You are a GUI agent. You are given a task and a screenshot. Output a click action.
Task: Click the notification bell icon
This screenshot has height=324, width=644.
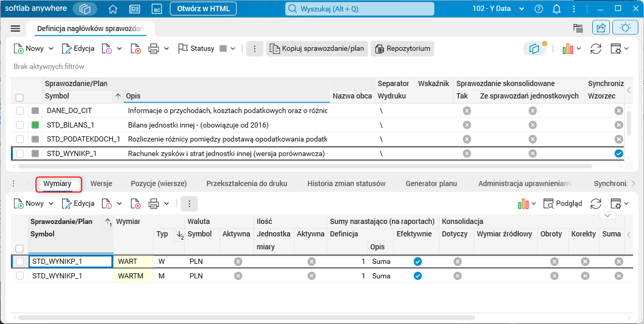click(557, 9)
